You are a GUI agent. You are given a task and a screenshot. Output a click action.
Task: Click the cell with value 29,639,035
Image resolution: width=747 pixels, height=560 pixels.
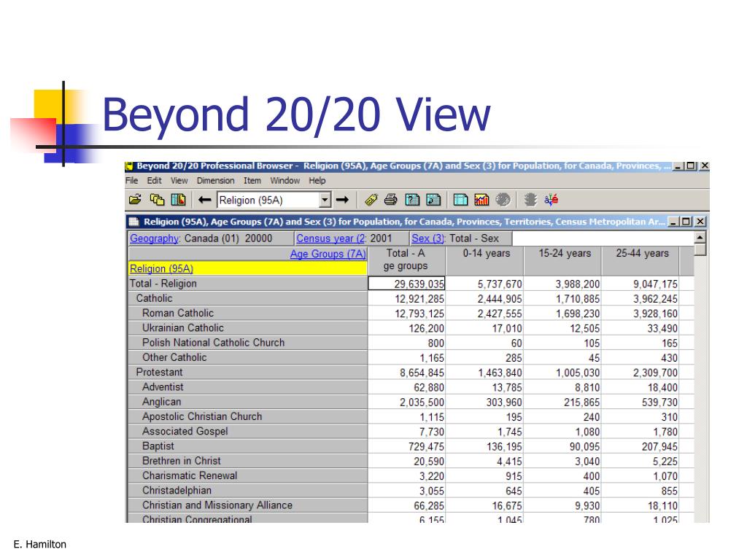click(406, 284)
